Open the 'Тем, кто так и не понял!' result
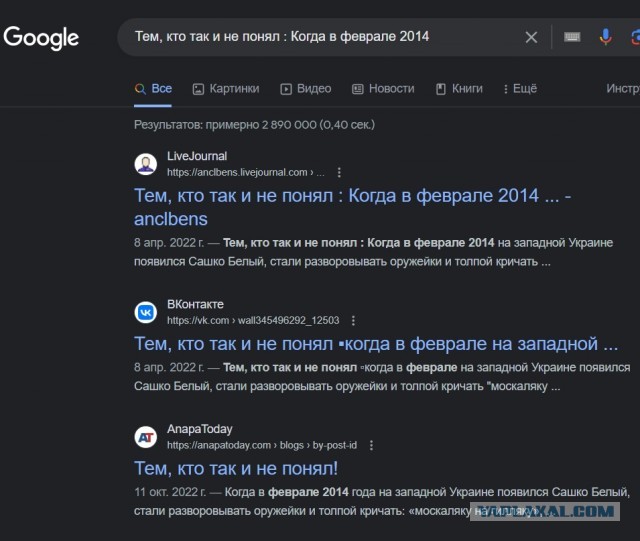640x541 pixels. point(236,468)
